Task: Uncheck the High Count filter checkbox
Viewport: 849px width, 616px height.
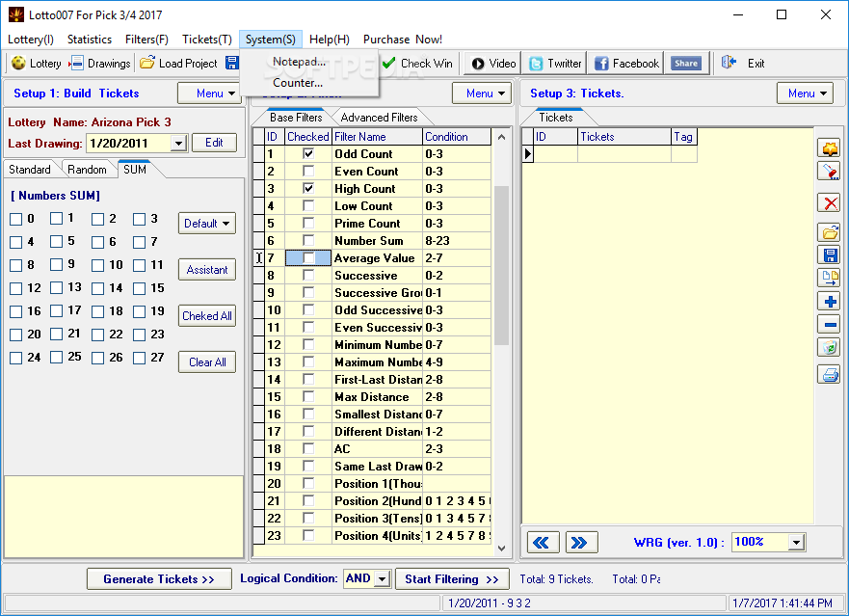Action: tap(308, 189)
